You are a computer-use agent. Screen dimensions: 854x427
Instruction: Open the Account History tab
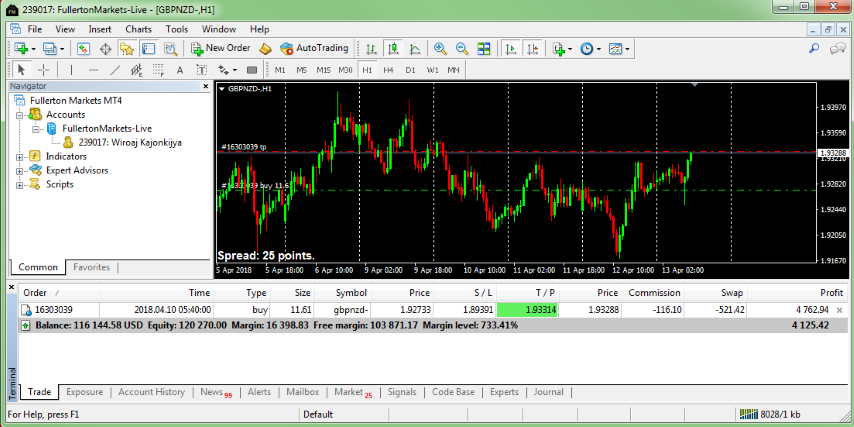click(x=151, y=392)
